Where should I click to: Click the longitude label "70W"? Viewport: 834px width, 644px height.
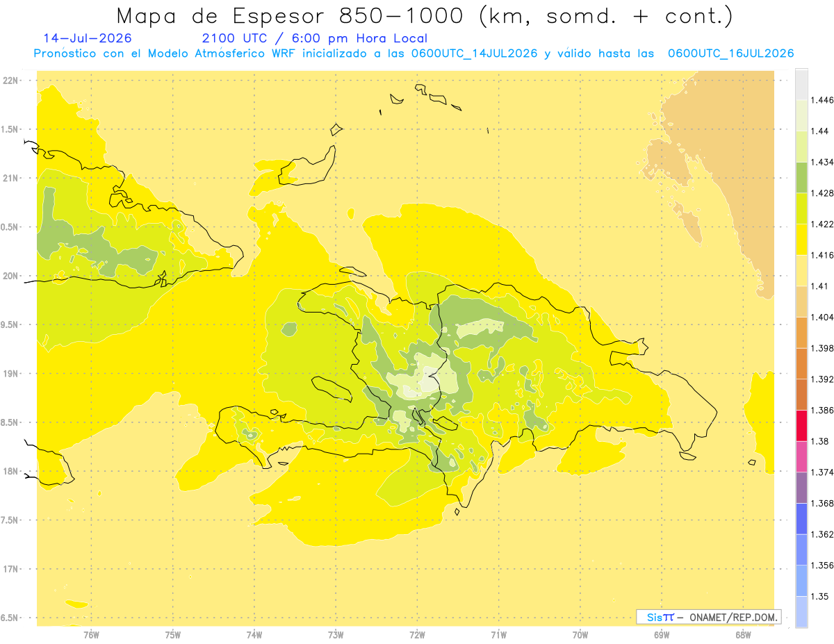tap(580, 636)
